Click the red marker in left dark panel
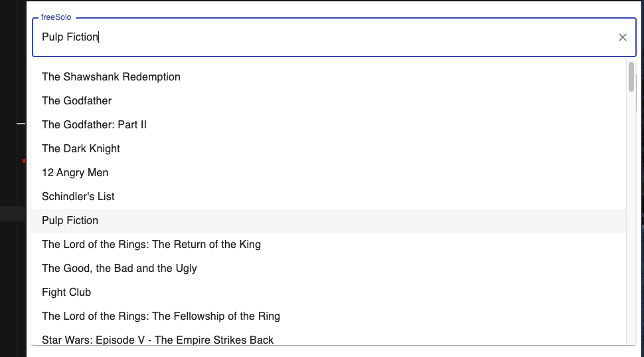 point(24,161)
